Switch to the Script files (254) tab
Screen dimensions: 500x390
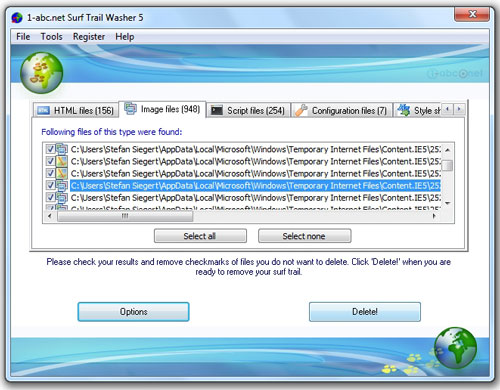248,110
